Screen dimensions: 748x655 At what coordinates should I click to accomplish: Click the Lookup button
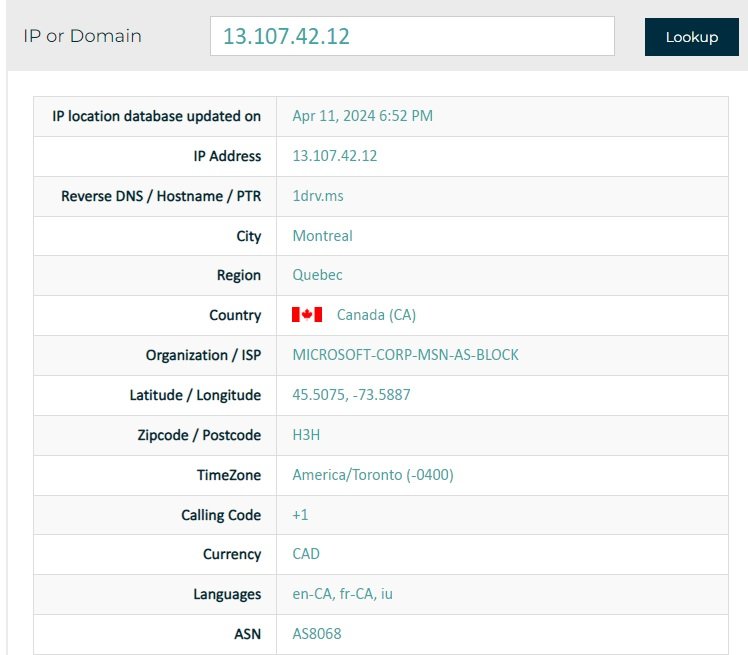point(691,37)
